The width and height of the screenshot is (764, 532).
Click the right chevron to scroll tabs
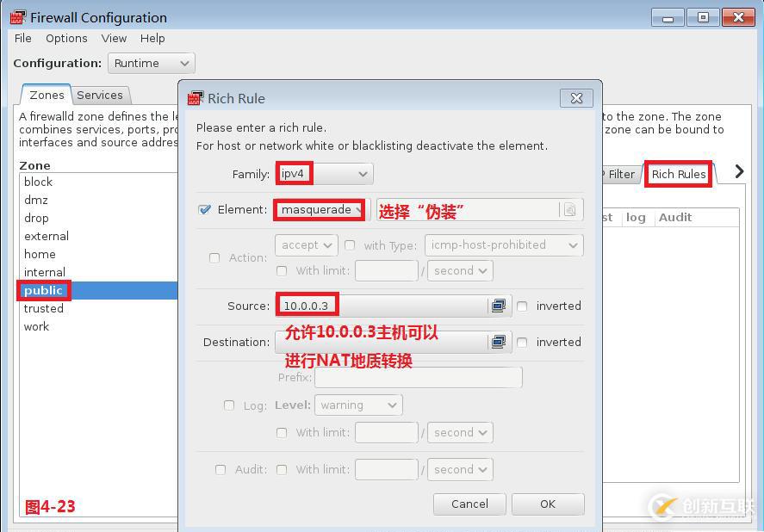coord(737,171)
